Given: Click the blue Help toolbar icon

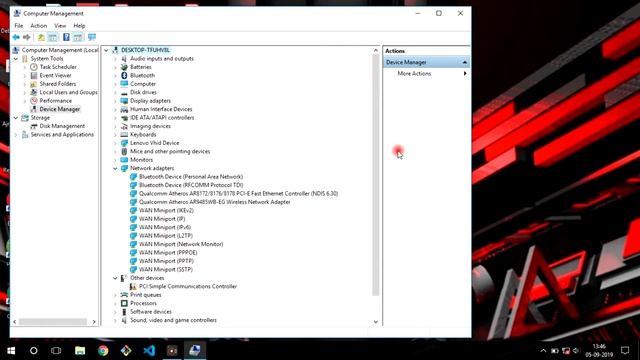Looking at the screenshot, I should 66,38.
